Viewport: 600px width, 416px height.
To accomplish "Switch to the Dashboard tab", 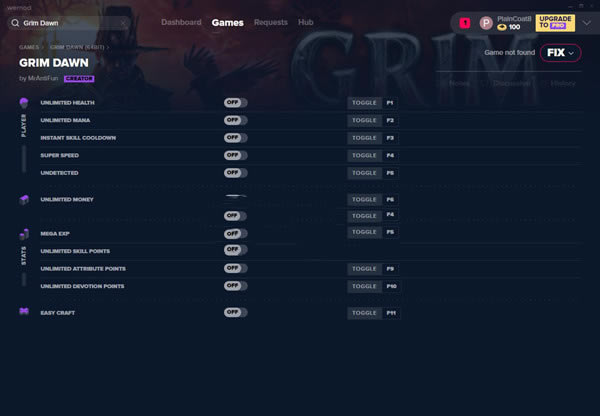I will pyautogui.click(x=181, y=22).
